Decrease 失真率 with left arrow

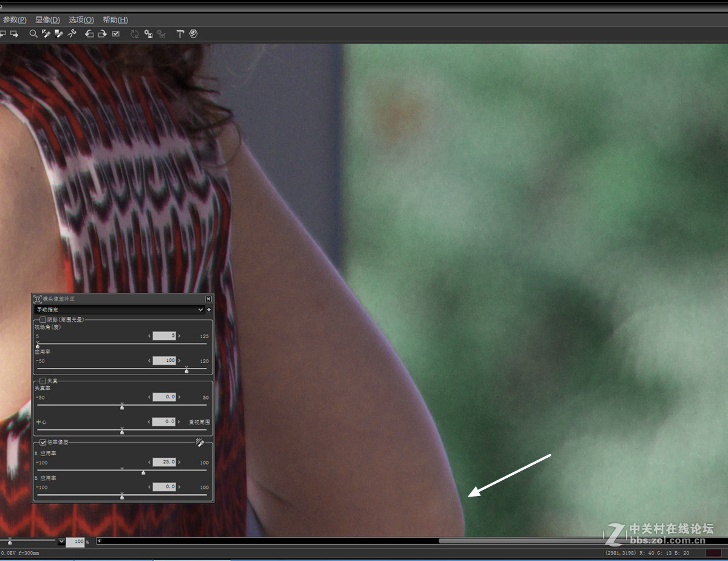click(149, 397)
